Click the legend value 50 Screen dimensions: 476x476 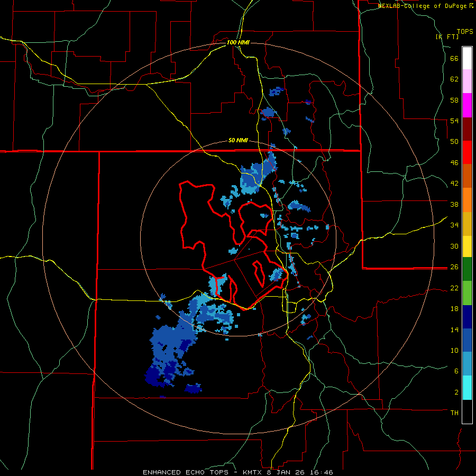[x=454, y=142]
